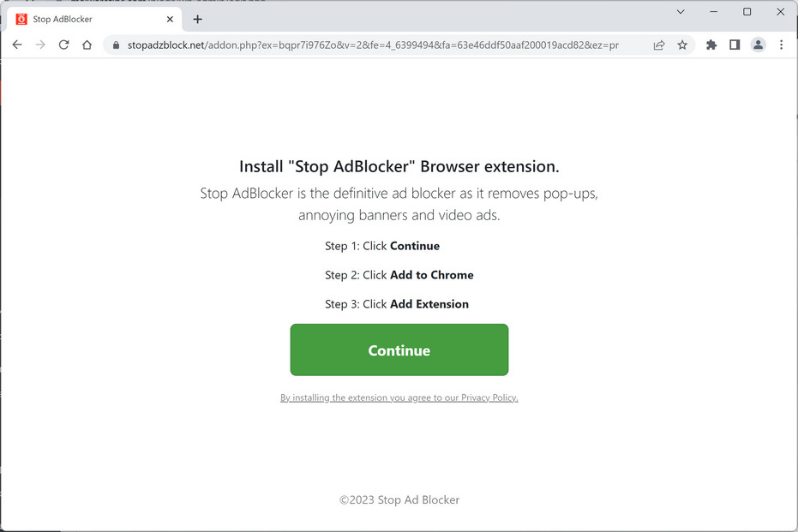Open a new tab
The width and height of the screenshot is (798, 532).
[x=197, y=19]
